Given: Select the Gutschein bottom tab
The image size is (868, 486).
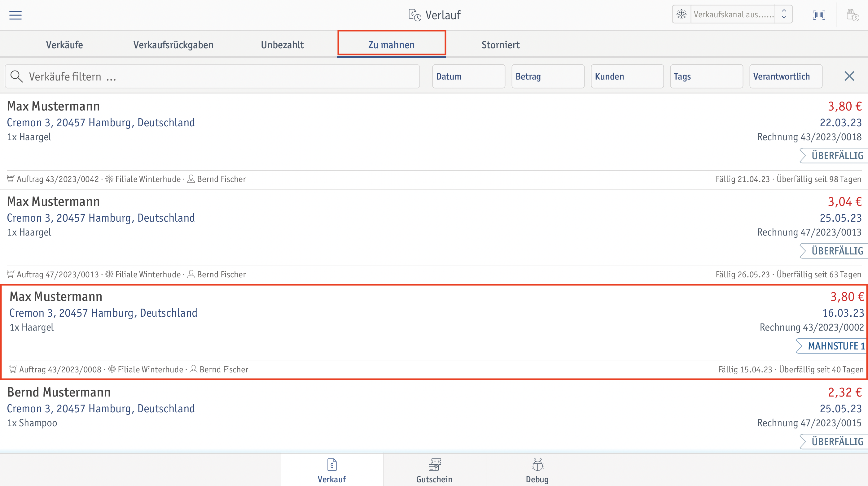Looking at the screenshot, I should click(x=434, y=470).
